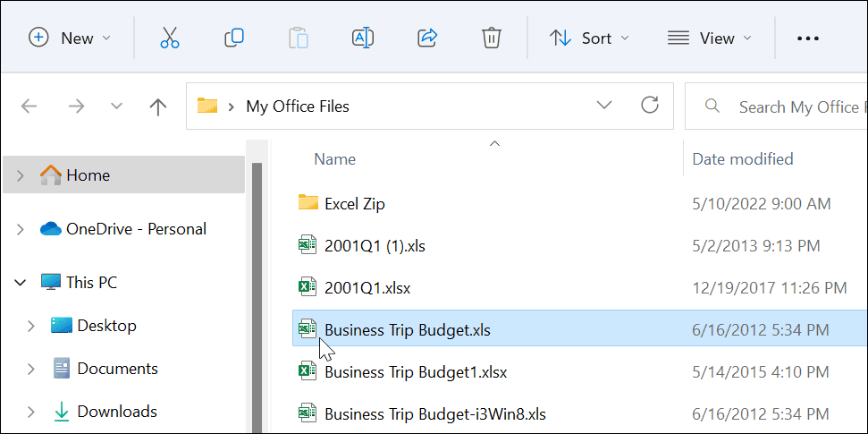Image resolution: width=868 pixels, height=434 pixels.
Task: Select the Excel Zip folder
Action: pyautogui.click(x=354, y=203)
